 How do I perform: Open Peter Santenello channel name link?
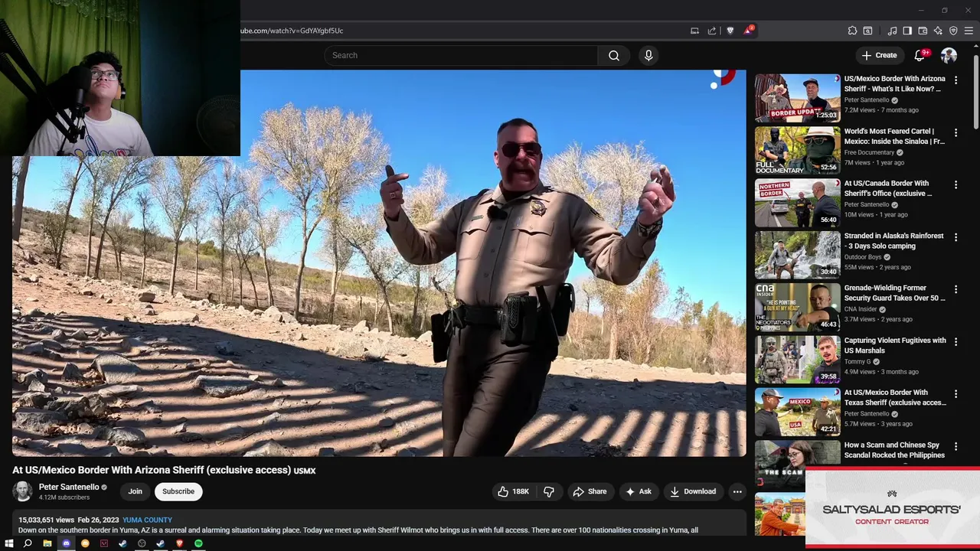pyautogui.click(x=69, y=487)
